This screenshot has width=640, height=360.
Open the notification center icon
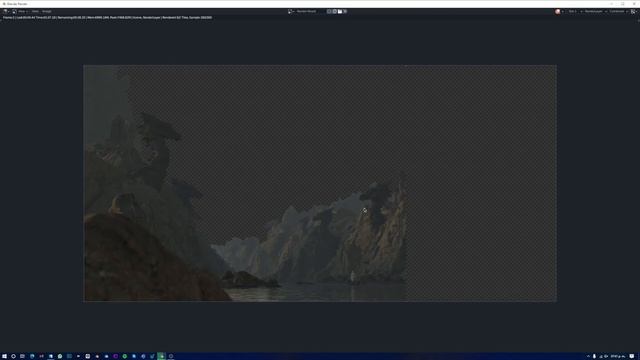632,356
